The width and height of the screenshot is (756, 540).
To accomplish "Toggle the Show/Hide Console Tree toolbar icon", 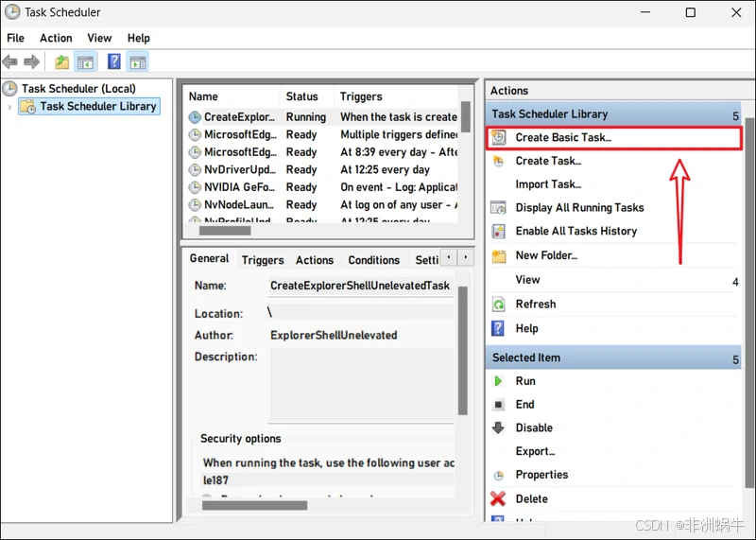I will (85, 61).
